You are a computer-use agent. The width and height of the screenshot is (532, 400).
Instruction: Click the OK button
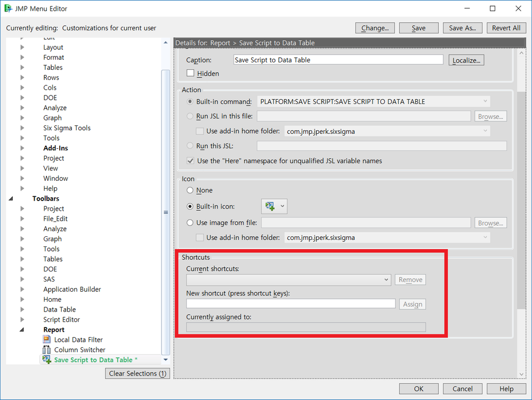(x=418, y=388)
